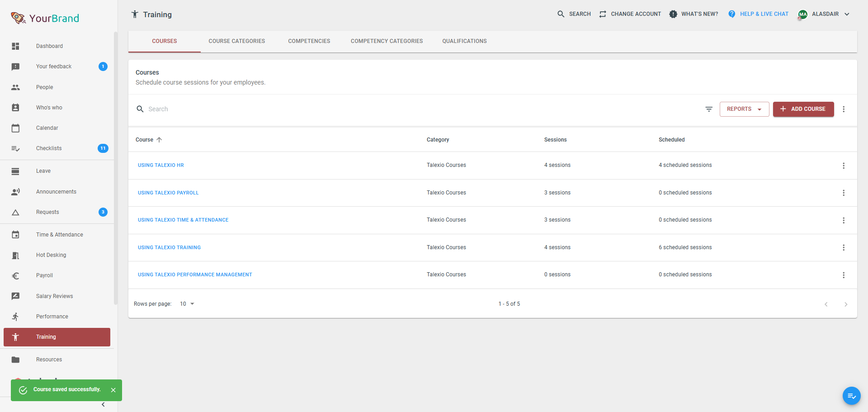This screenshot has height=412, width=868.
Task: Open row menu for Using Talexio Training
Action: (x=844, y=247)
